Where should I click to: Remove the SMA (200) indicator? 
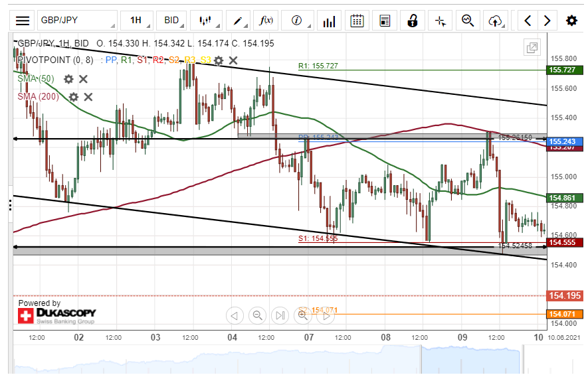click(88, 97)
